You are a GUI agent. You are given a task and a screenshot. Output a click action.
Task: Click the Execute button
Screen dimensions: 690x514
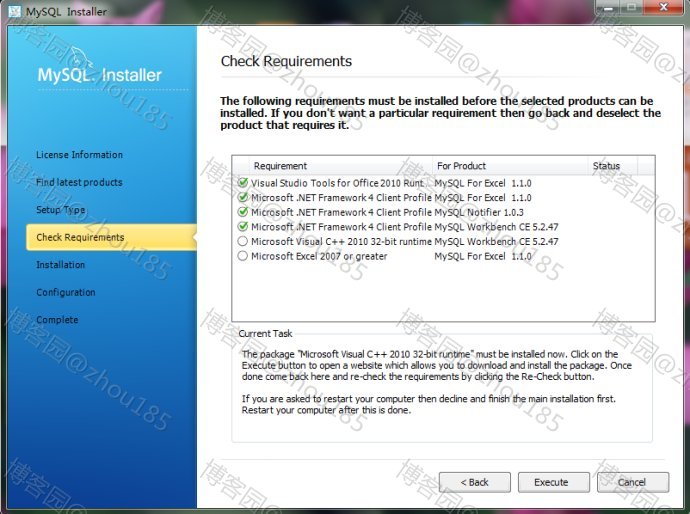(x=554, y=482)
